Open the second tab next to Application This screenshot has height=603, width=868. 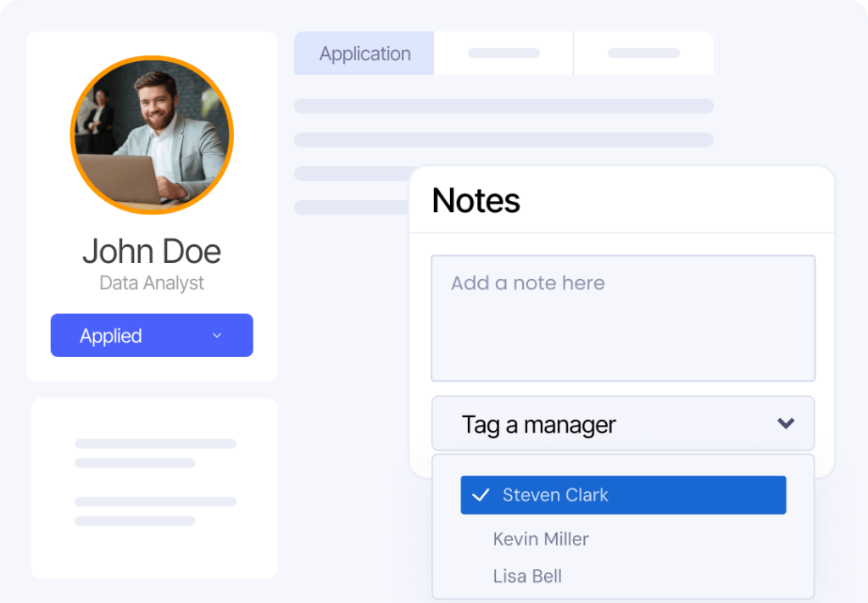click(x=504, y=53)
